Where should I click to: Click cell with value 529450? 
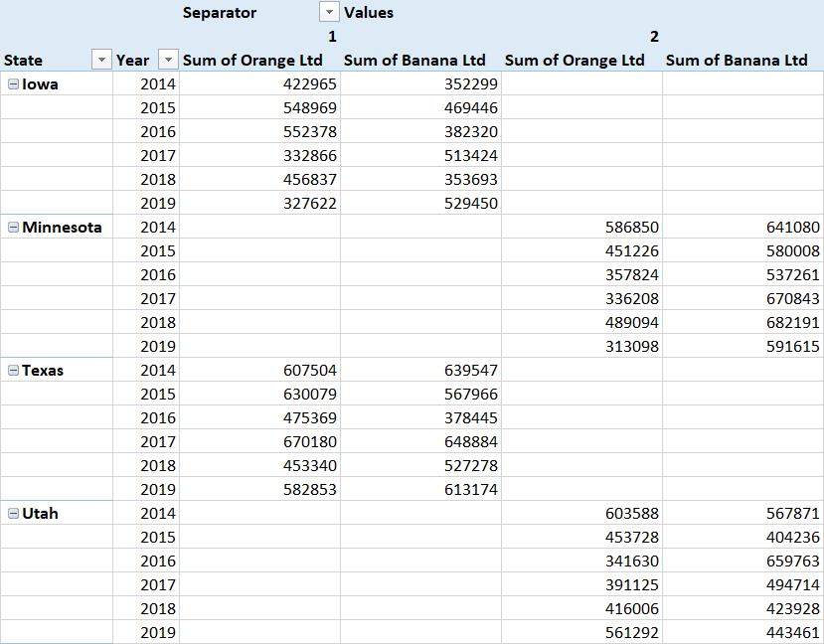pyautogui.click(x=420, y=204)
